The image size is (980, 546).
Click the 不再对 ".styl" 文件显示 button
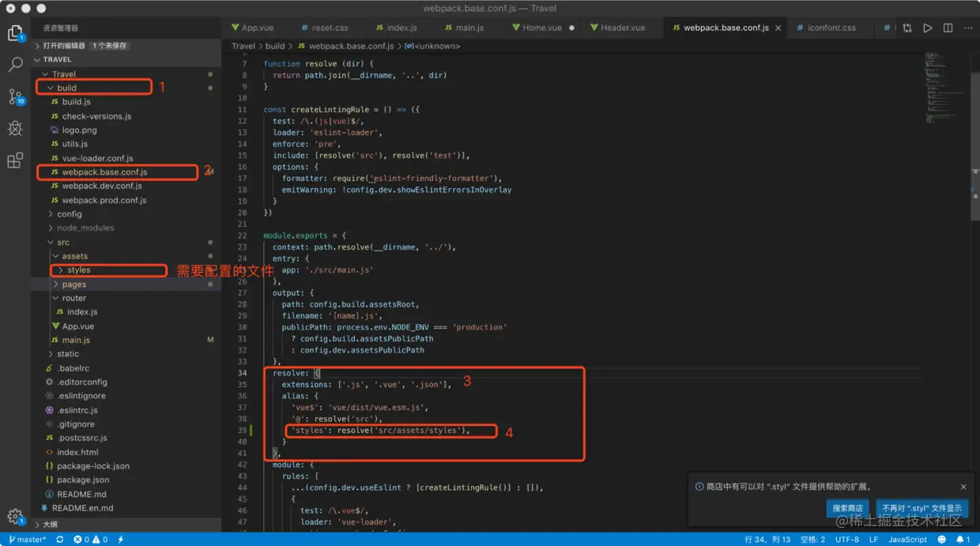(x=922, y=508)
